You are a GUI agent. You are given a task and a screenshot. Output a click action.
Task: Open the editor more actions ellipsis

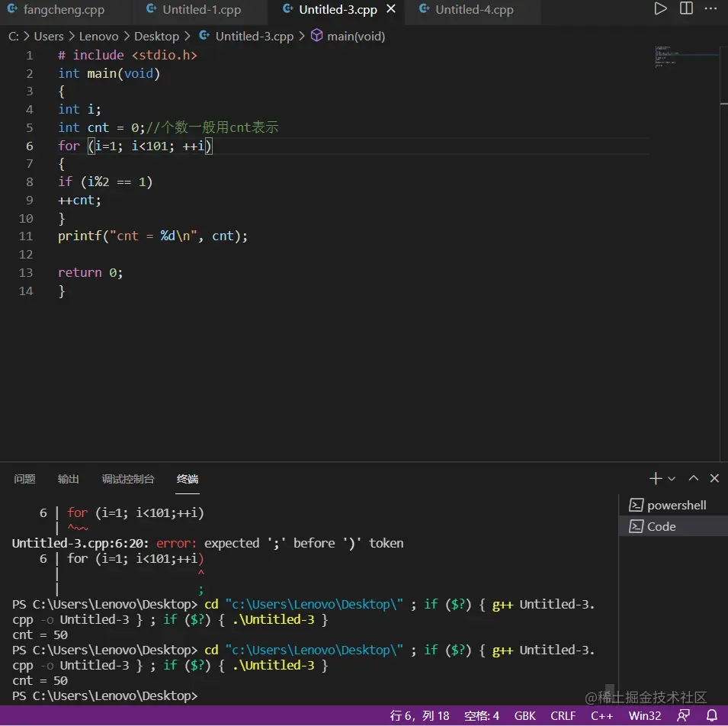coord(712,9)
